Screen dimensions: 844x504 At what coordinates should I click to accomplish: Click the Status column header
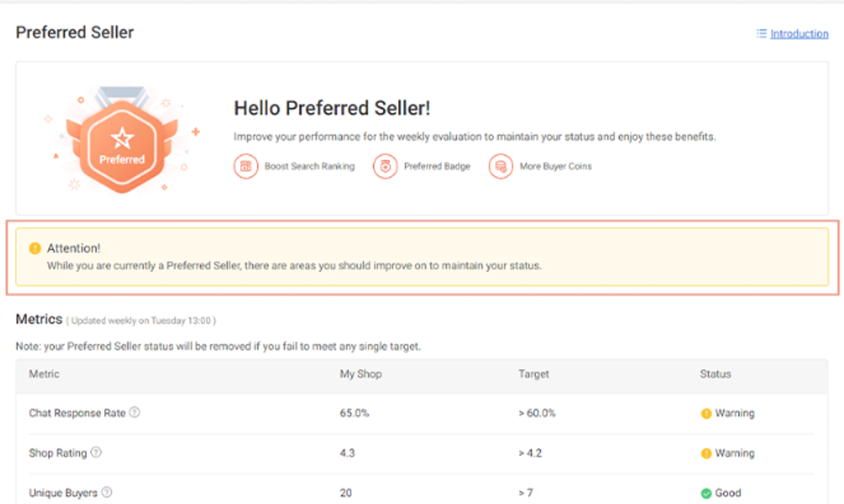coord(715,374)
